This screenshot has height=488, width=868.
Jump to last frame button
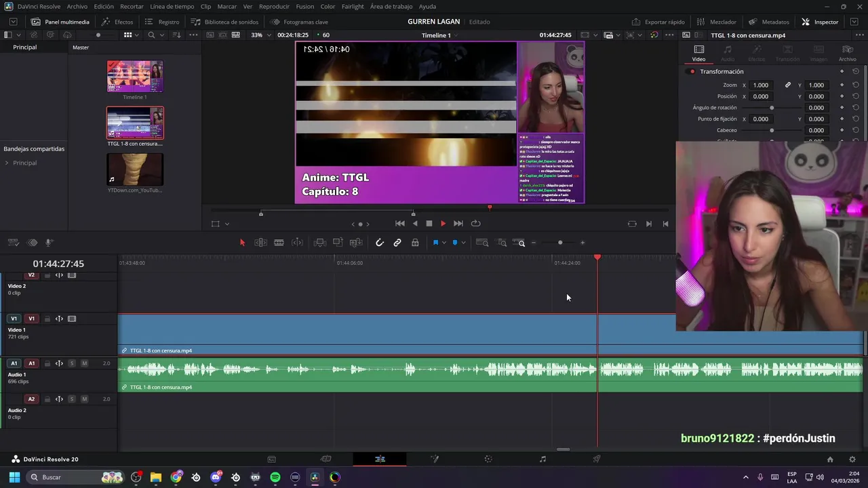(458, 224)
